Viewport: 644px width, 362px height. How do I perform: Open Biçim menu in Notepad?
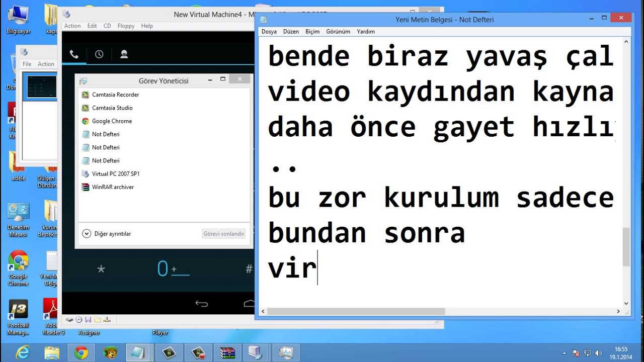click(x=312, y=31)
